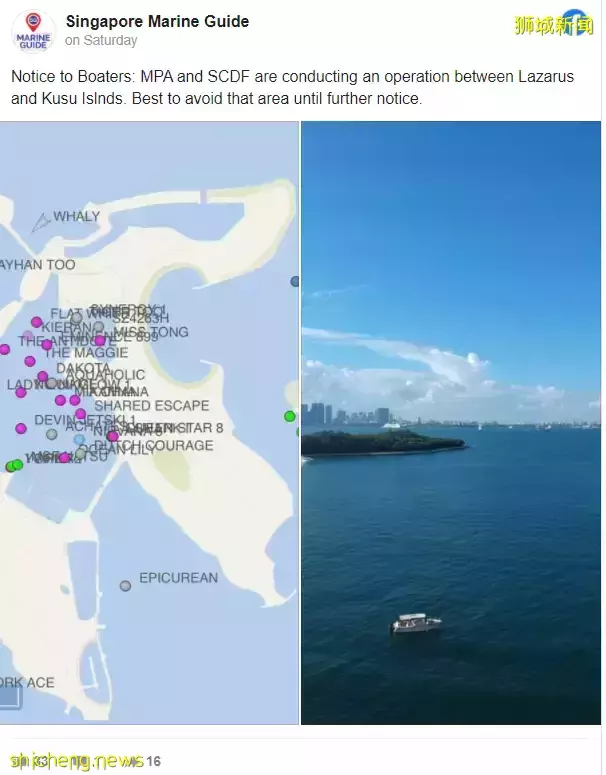The width and height of the screenshot is (606, 775).
Task: Click the white boat in the photo
Action: point(416,623)
